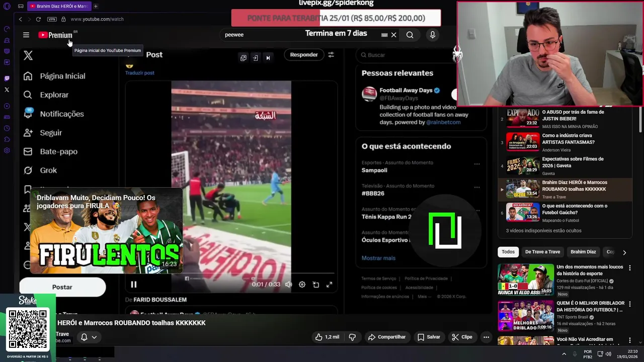Play the Futebol Gaúcho playlist video
Viewport: 644px width, 362px height.
[x=566, y=213]
